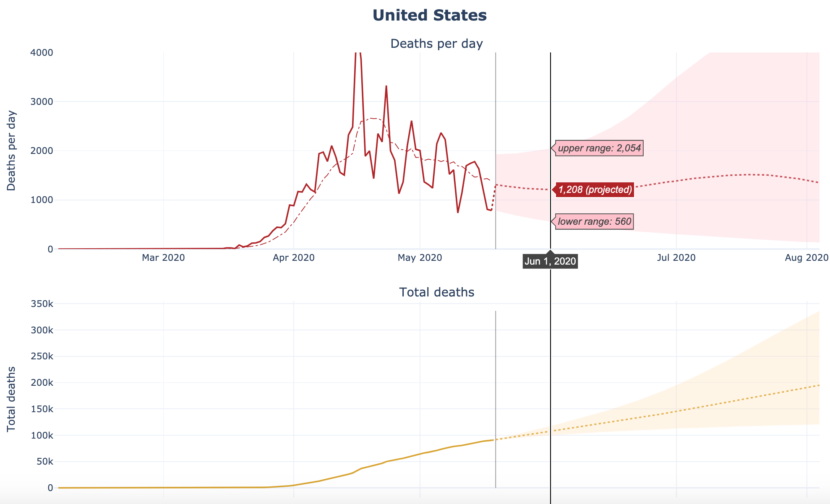
Task: Click the "United States" chart title
Action: [429, 16]
